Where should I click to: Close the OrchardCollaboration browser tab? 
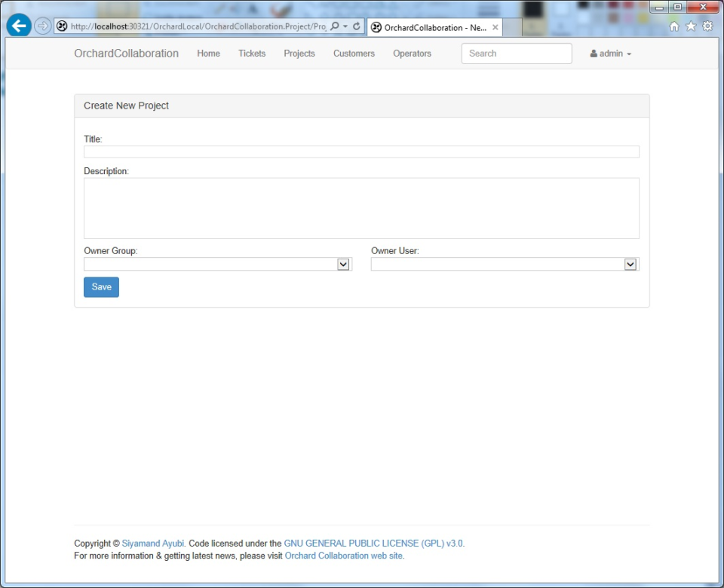pyautogui.click(x=495, y=27)
